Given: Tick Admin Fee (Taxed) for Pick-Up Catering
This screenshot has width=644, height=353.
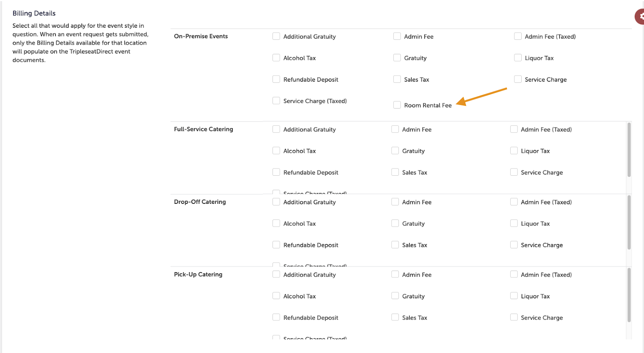Looking at the screenshot, I should pos(514,275).
